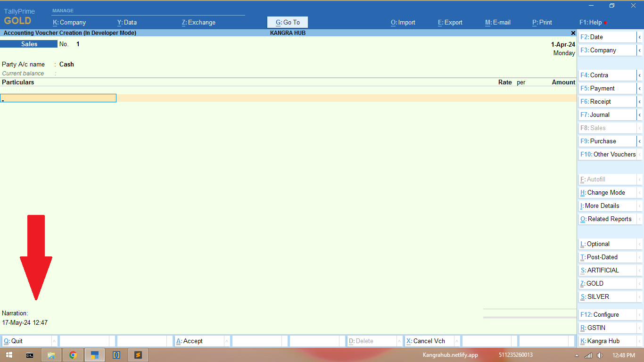Switch to Sublime Text in the taskbar

click(x=138, y=355)
